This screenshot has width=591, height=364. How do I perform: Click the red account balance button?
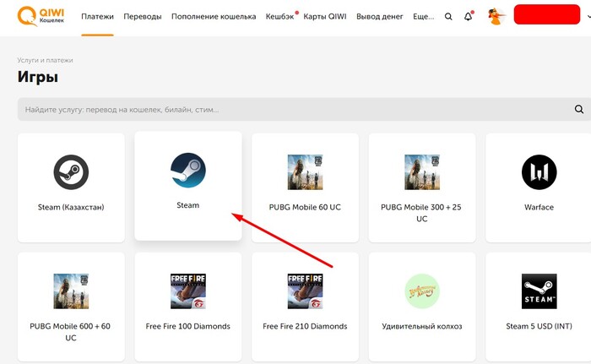pyautogui.click(x=547, y=14)
